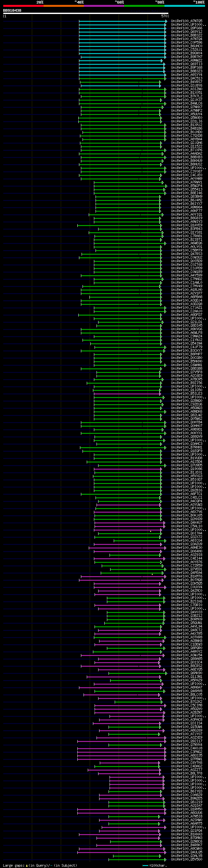
Task: Select the UniRef100_Q4C513 label
Action: [x=187, y=78]
